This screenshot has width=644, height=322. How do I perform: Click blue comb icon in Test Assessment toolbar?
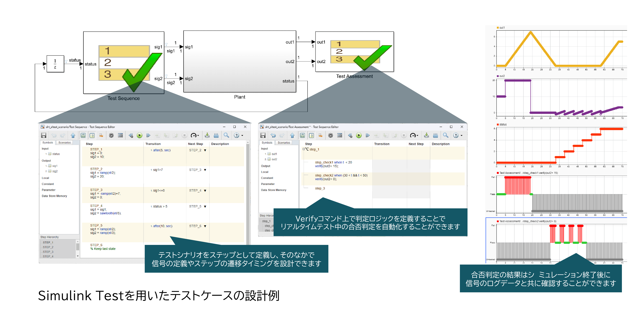click(436, 135)
